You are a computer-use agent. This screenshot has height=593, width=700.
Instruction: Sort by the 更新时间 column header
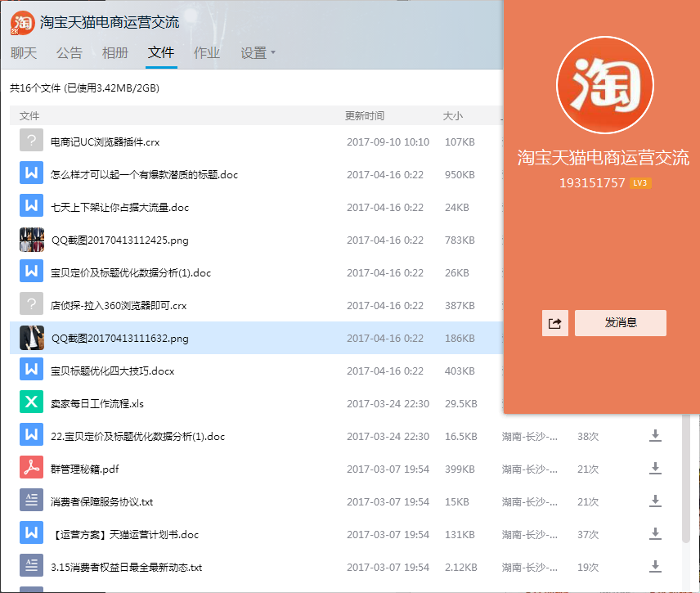(x=364, y=116)
